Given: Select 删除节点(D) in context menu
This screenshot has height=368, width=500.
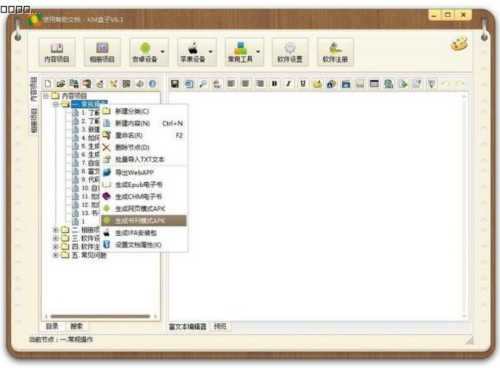Looking at the screenshot, I should click(132, 147).
